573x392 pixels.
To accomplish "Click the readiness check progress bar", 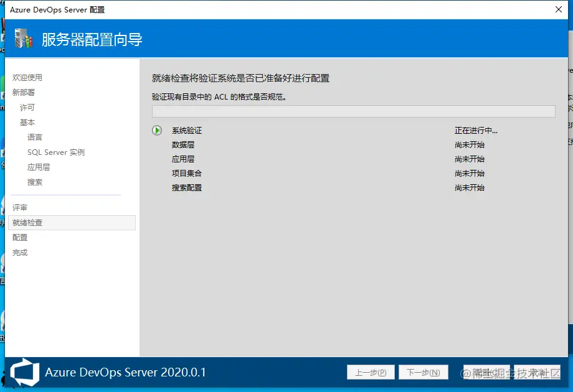I will [x=353, y=111].
